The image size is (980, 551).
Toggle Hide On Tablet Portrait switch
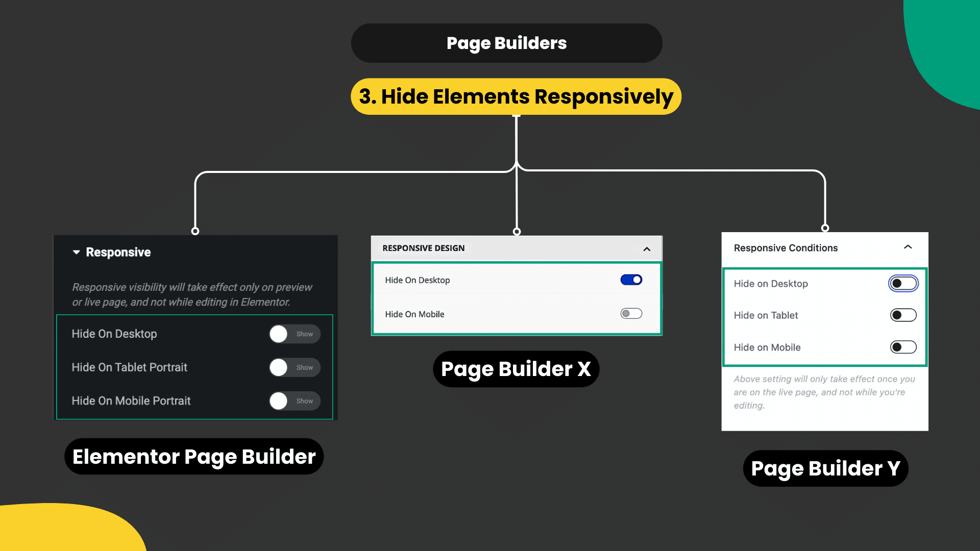click(x=295, y=367)
